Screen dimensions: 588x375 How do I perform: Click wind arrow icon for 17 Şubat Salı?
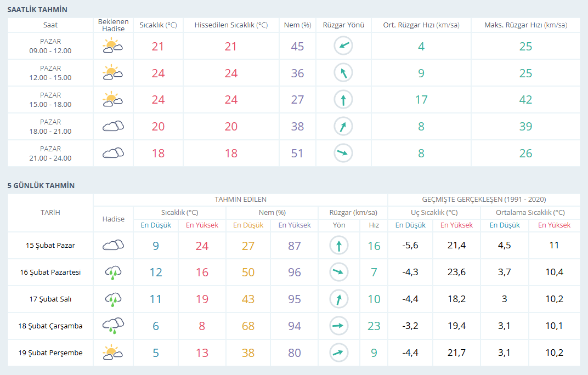click(x=338, y=299)
